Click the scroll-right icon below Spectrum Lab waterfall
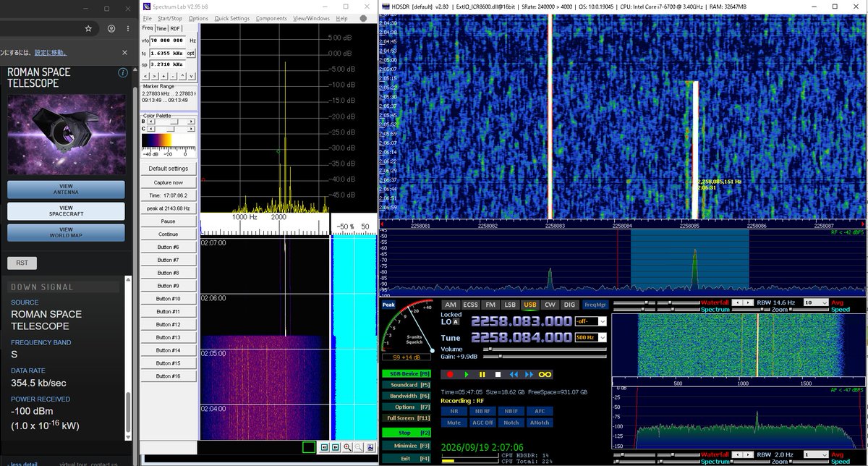 336,447
